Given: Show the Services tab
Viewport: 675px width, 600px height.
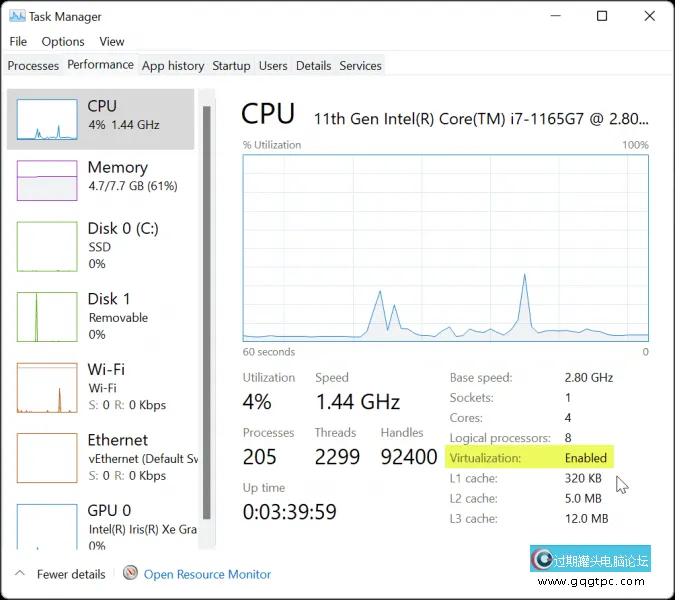Looking at the screenshot, I should click(x=360, y=66).
